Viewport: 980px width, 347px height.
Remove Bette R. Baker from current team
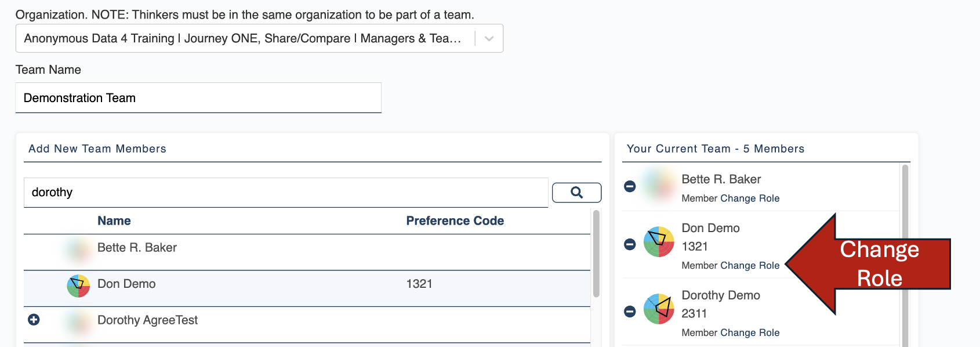coord(630,186)
